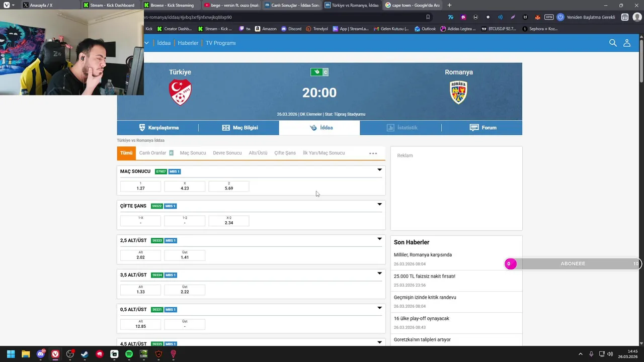Open TV Programı in the top navigation
This screenshot has height=362, width=644.
[x=220, y=43]
